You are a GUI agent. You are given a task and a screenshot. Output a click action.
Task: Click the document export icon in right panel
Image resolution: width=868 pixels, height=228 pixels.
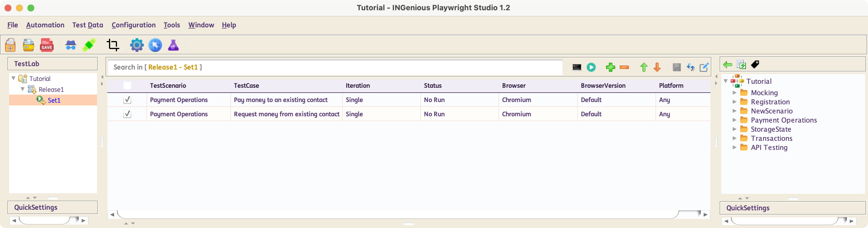coord(741,65)
